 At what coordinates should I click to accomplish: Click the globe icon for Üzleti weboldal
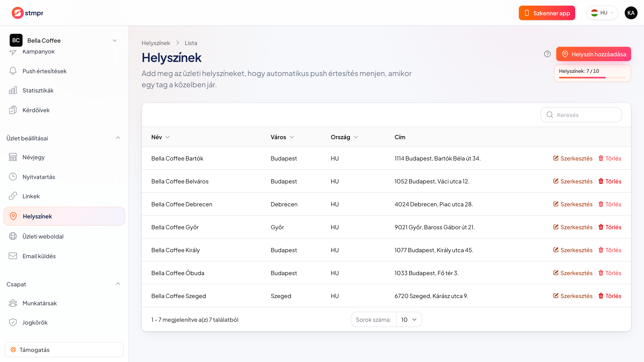(x=13, y=236)
